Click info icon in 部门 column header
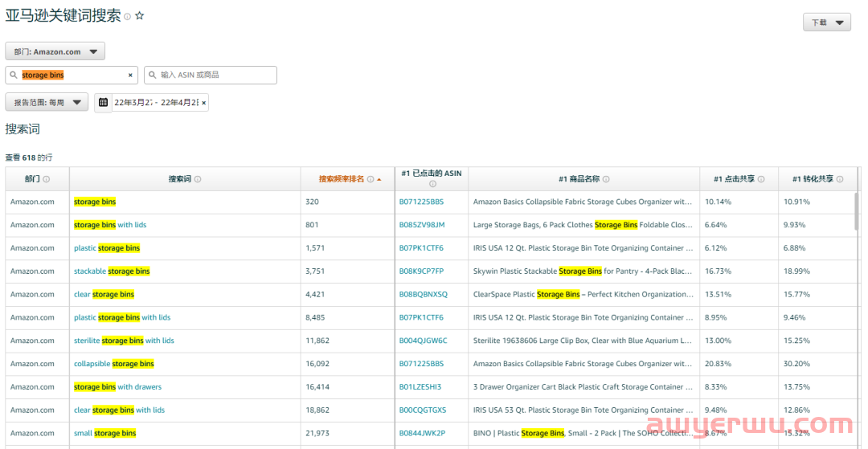868x449 pixels. click(47, 179)
